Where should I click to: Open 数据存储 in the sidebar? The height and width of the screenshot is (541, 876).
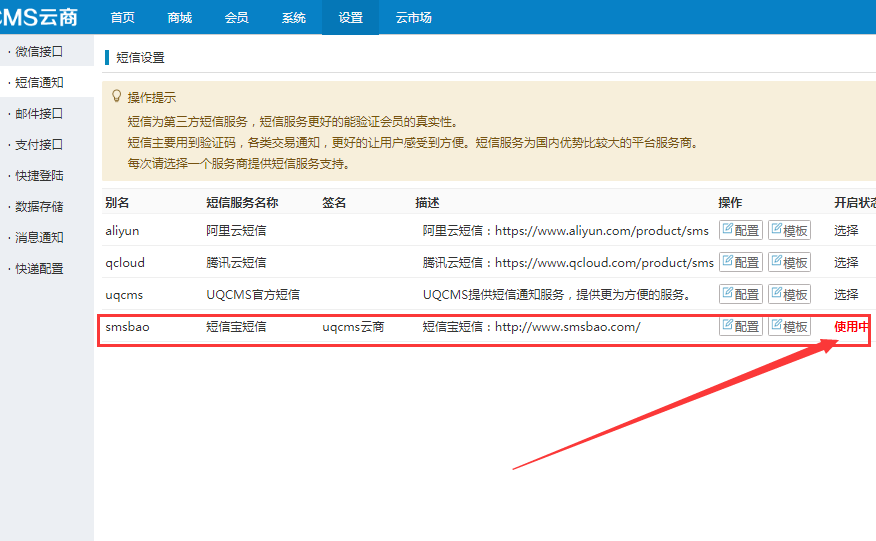tap(39, 207)
